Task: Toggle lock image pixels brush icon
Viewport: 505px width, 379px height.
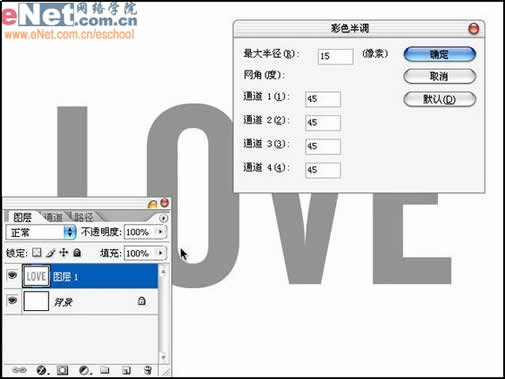Action: 50,253
